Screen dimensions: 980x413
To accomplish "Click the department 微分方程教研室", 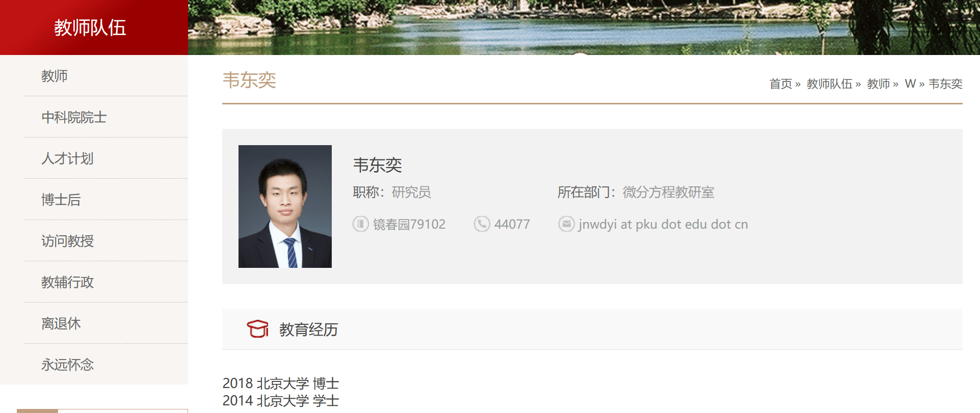I will pyautogui.click(x=668, y=192).
